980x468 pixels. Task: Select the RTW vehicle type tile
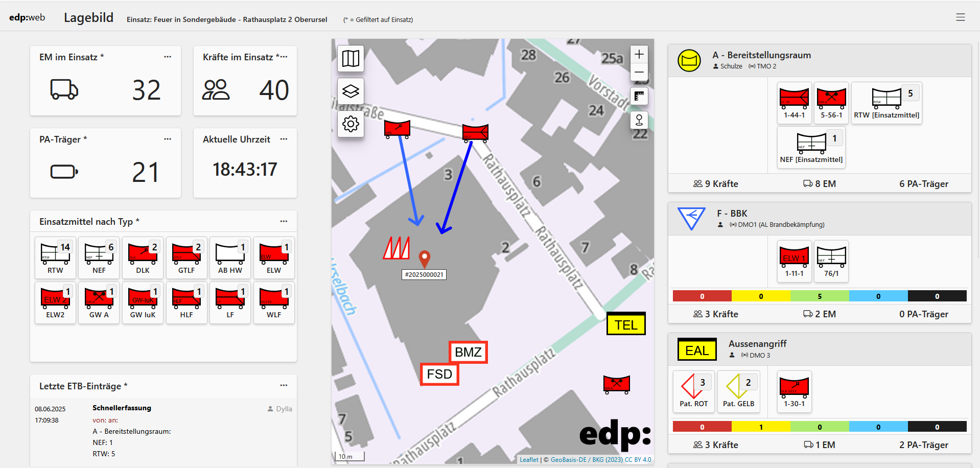(56, 258)
